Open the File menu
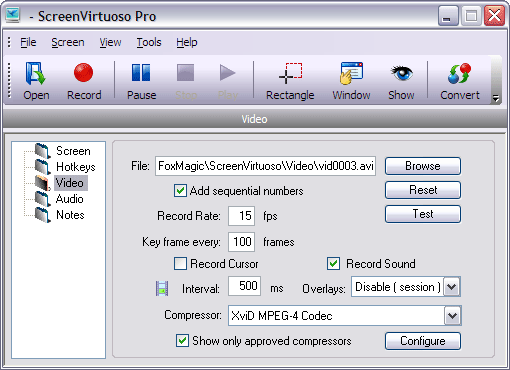 28,42
